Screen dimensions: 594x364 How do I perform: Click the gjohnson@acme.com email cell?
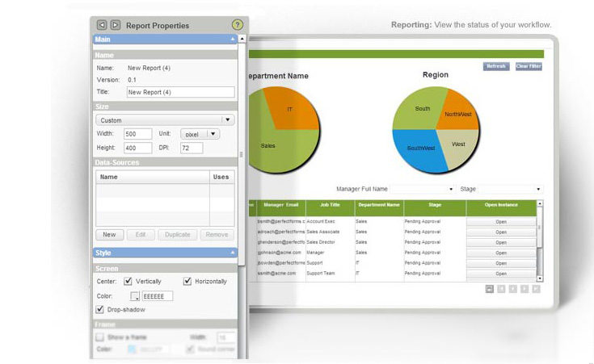coord(281,253)
